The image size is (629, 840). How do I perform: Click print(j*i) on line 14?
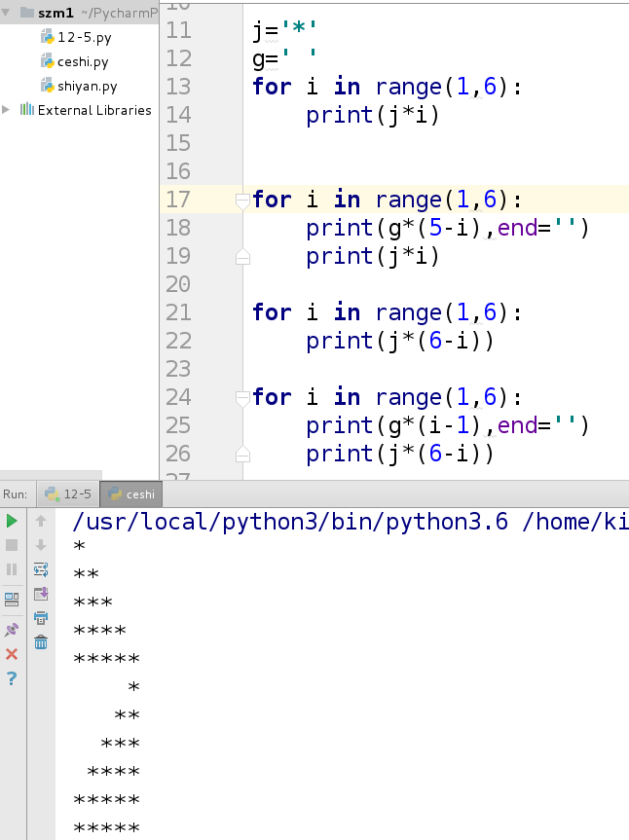373,115
